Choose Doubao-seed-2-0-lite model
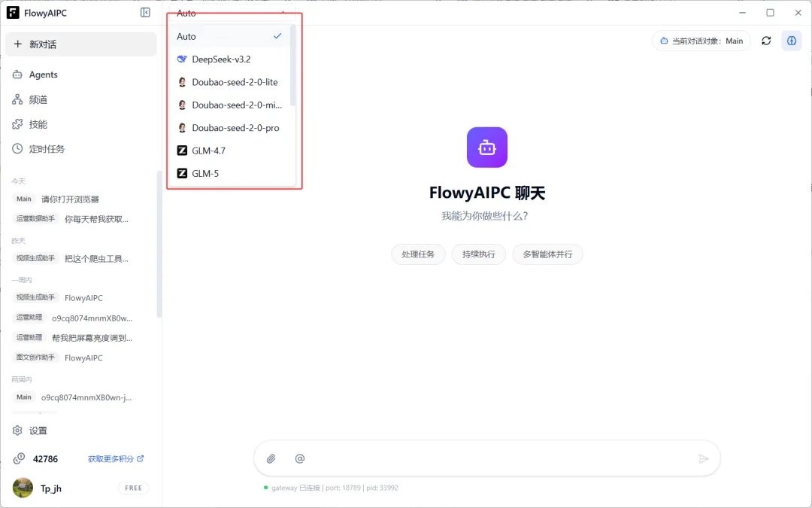Image resolution: width=812 pixels, height=508 pixels. (230, 82)
